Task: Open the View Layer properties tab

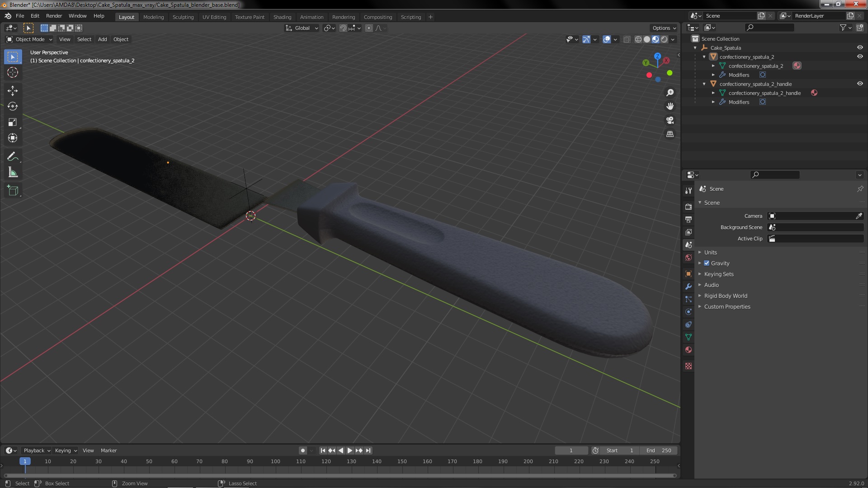Action: [x=689, y=232]
